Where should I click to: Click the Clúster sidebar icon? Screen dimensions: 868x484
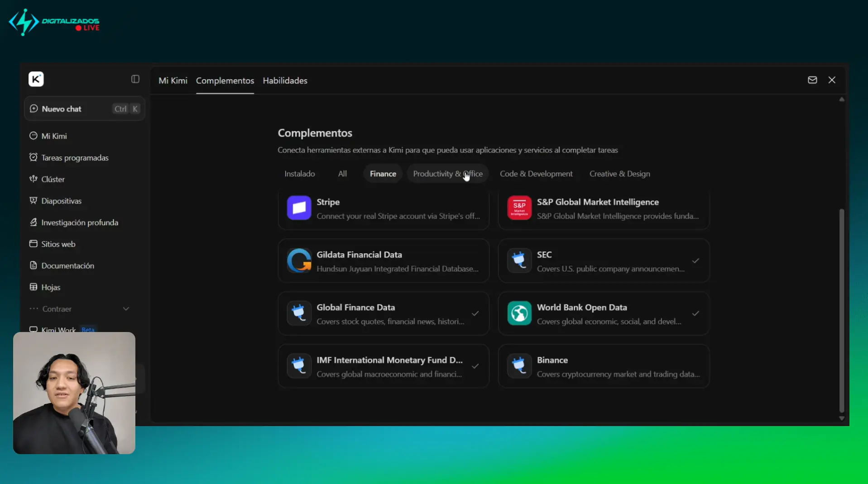33,179
